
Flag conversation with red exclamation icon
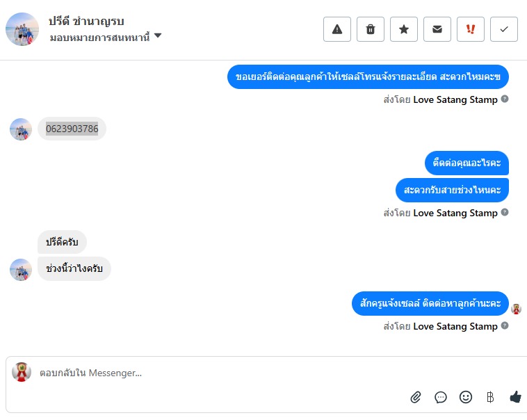click(x=471, y=29)
